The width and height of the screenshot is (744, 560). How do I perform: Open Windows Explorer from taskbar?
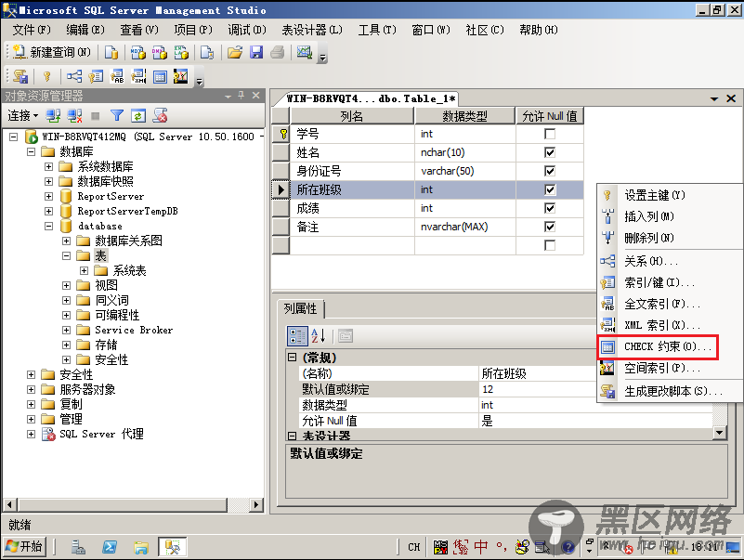(141, 547)
